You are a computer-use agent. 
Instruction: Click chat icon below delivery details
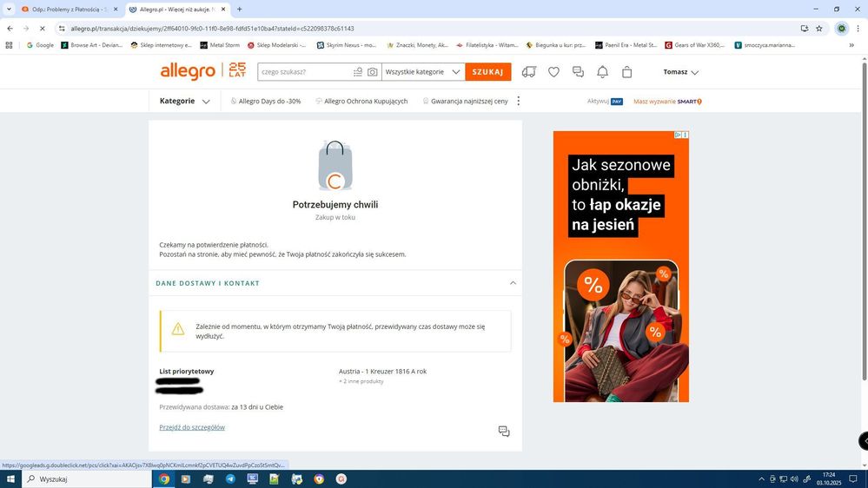[x=504, y=432]
